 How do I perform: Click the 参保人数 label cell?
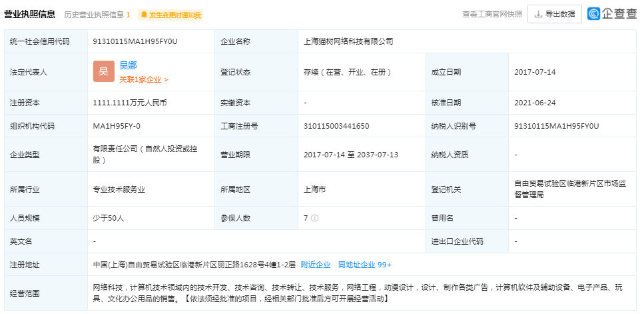pos(256,218)
